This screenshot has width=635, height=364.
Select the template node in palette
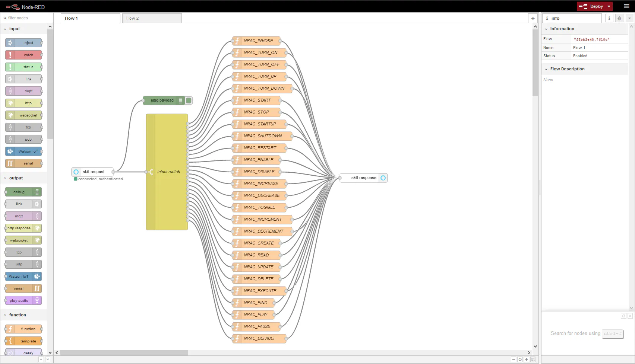(23, 341)
